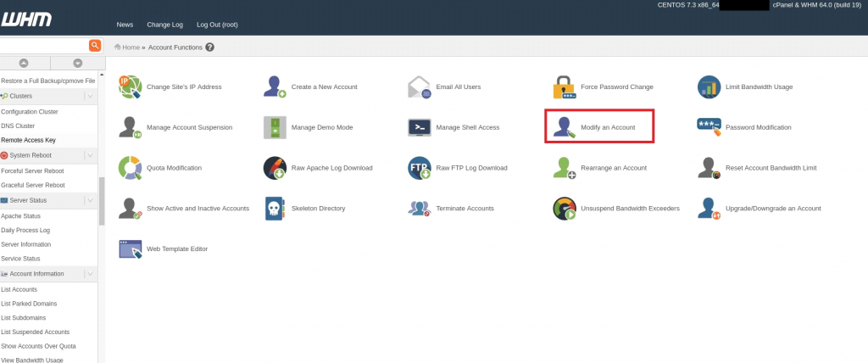Open the Force Password Change padlock icon

(564, 87)
